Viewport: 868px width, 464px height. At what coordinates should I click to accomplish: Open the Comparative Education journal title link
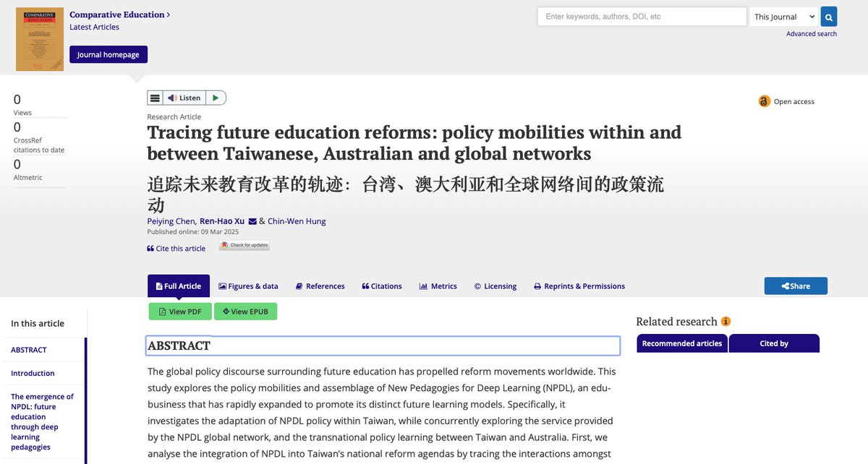coord(120,14)
